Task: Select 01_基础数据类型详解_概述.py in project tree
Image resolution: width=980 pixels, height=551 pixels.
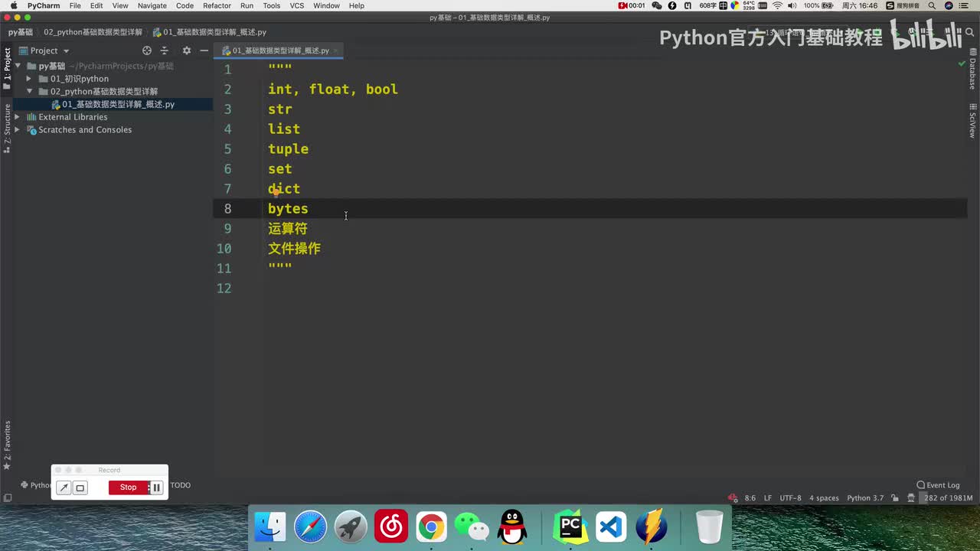Action: click(x=113, y=104)
